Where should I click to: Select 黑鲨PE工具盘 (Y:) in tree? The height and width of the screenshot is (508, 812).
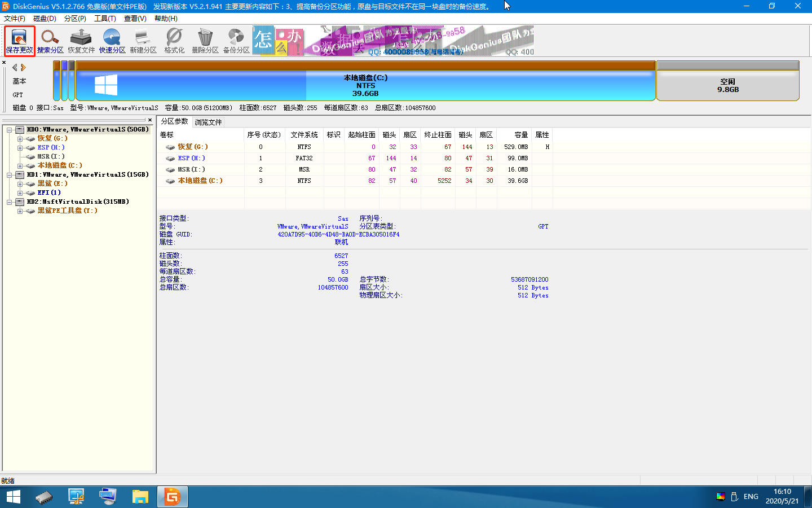[x=67, y=211]
